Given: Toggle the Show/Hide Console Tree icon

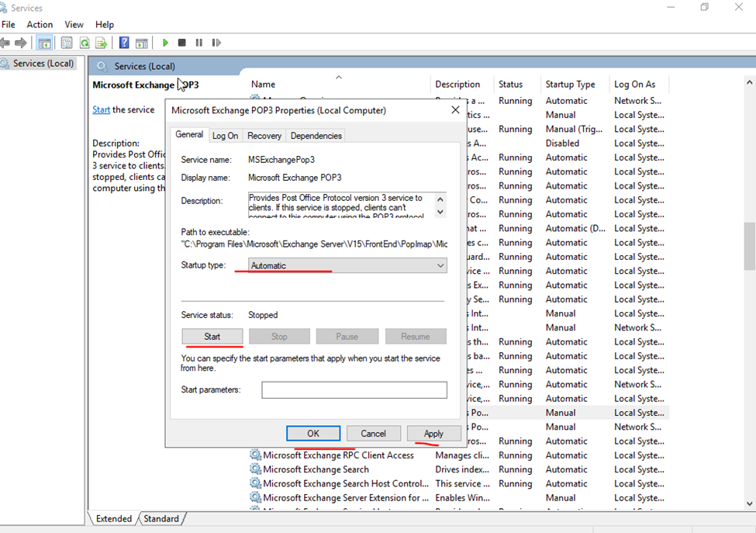Looking at the screenshot, I should [44, 43].
